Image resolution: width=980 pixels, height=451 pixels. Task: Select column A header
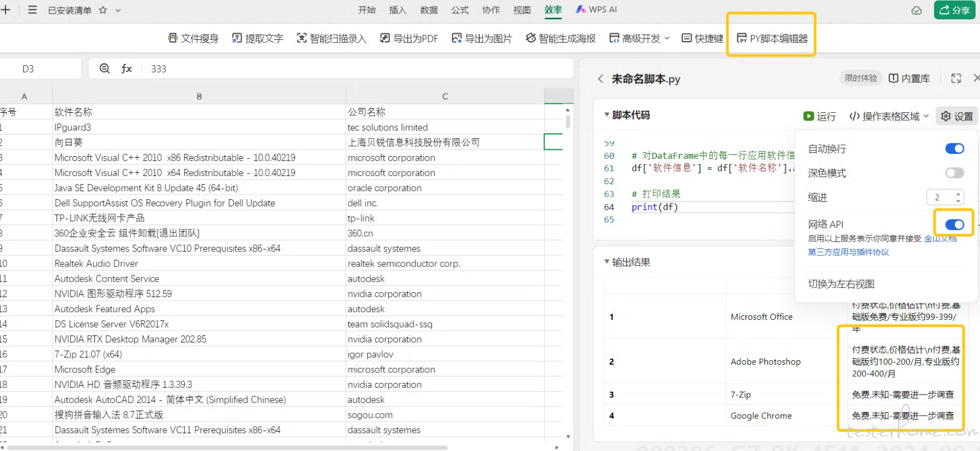tap(24, 96)
